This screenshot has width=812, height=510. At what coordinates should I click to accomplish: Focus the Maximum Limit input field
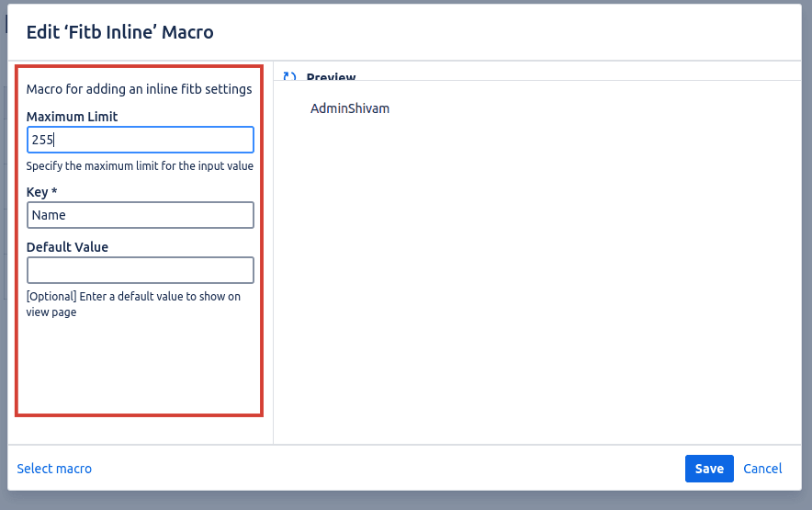click(140, 140)
